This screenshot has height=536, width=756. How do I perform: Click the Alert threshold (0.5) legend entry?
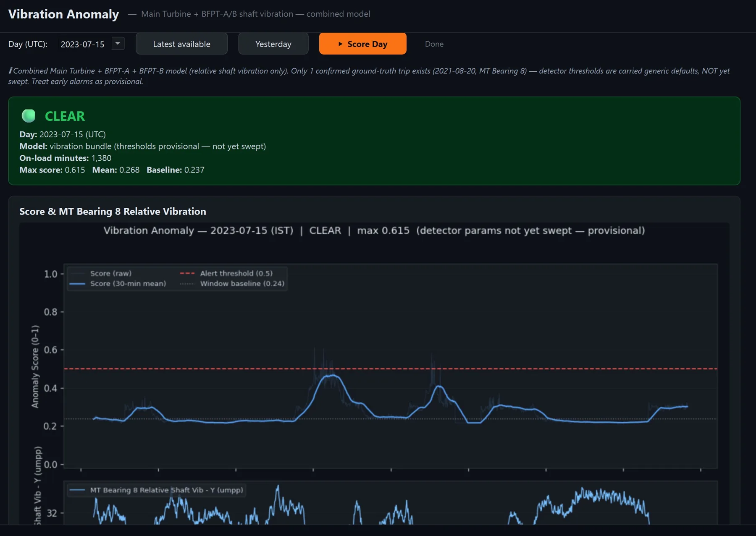click(x=226, y=273)
